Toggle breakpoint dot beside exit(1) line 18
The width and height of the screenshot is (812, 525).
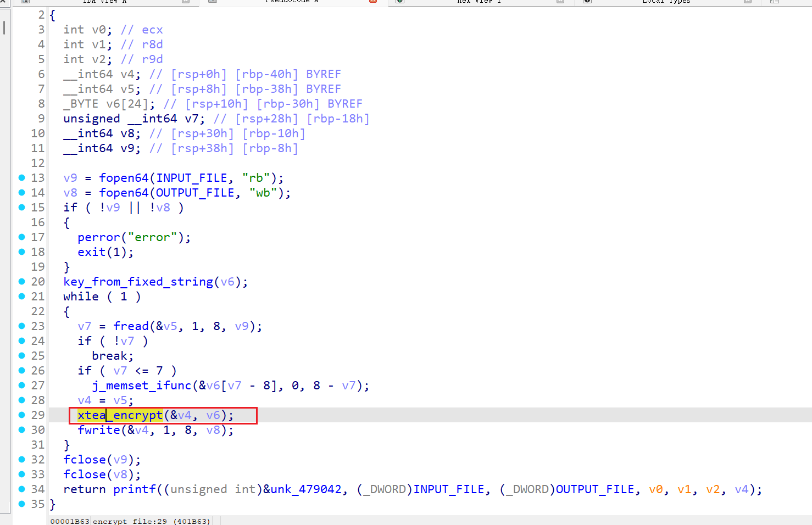[22, 252]
